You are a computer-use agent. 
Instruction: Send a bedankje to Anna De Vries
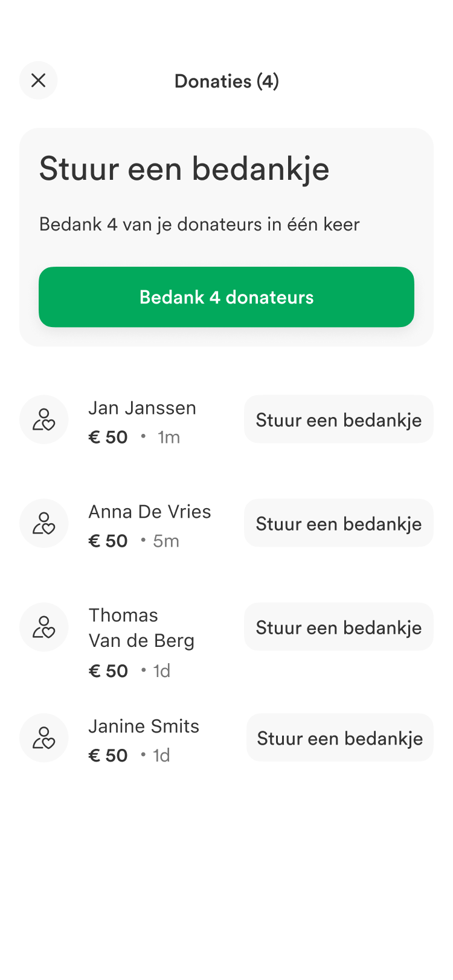point(338,523)
